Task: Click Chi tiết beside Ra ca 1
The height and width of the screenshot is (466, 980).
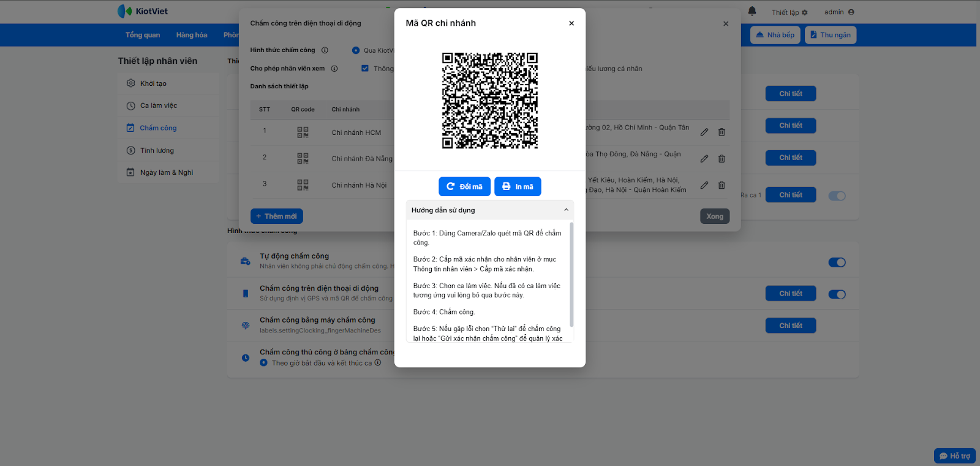Action: point(791,195)
